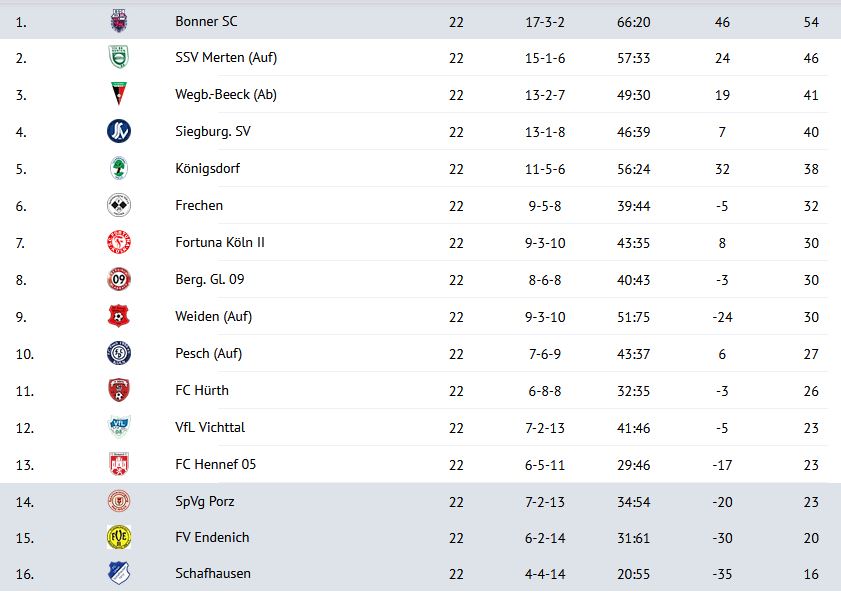Click the SSV Merten club crest

pyautogui.click(x=119, y=57)
